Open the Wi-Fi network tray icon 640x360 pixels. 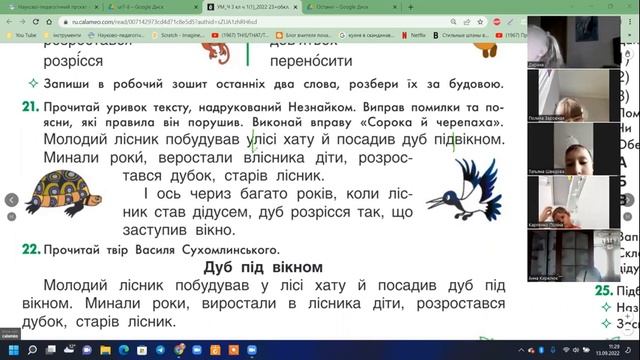click(x=566, y=350)
